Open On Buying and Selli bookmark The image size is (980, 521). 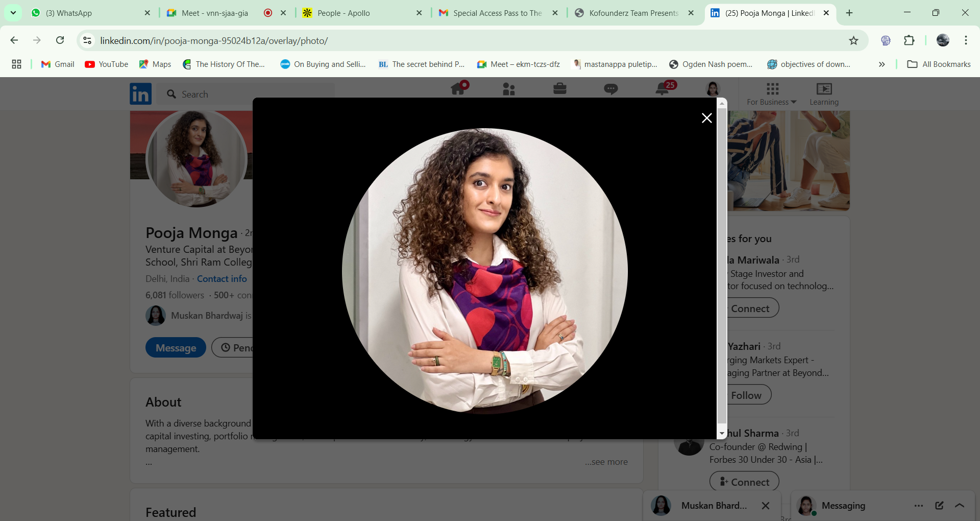pyautogui.click(x=323, y=64)
